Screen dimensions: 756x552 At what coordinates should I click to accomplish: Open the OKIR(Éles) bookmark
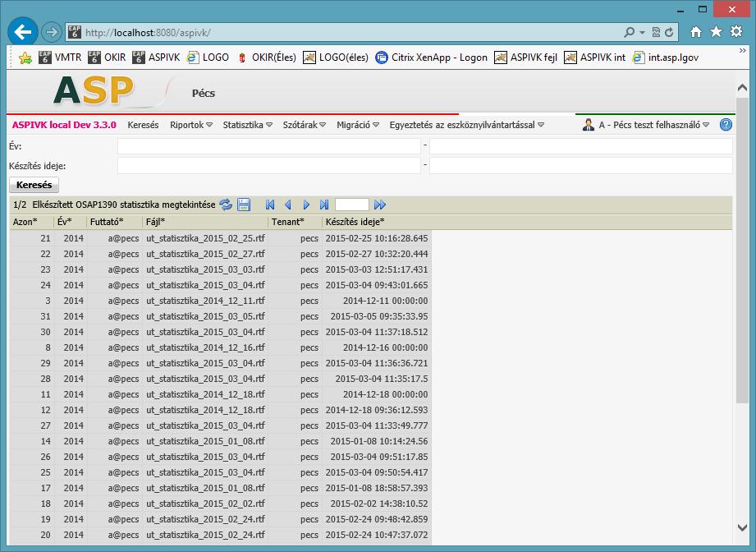(266, 57)
